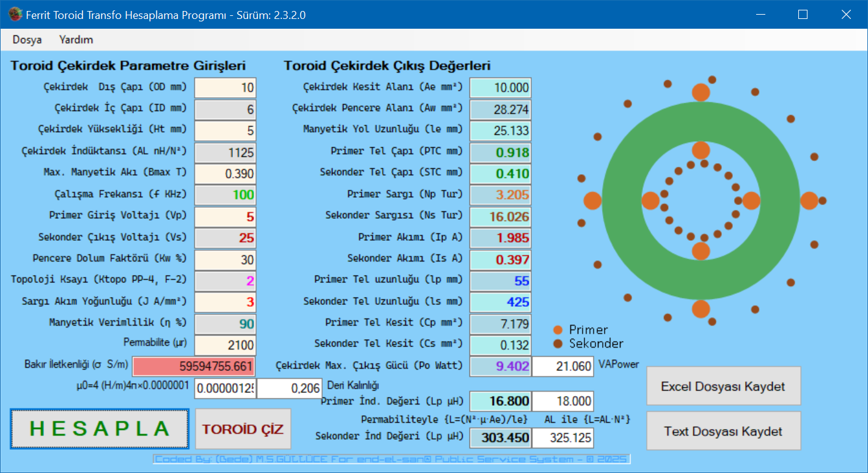Click Text Dosyası Kaydet button
Screen dimensions: 868x473
pyautogui.click(x=723, y=431)
